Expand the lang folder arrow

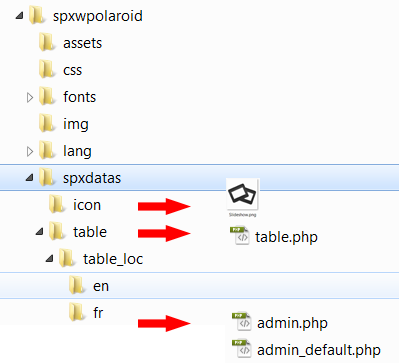click(30, 151)
